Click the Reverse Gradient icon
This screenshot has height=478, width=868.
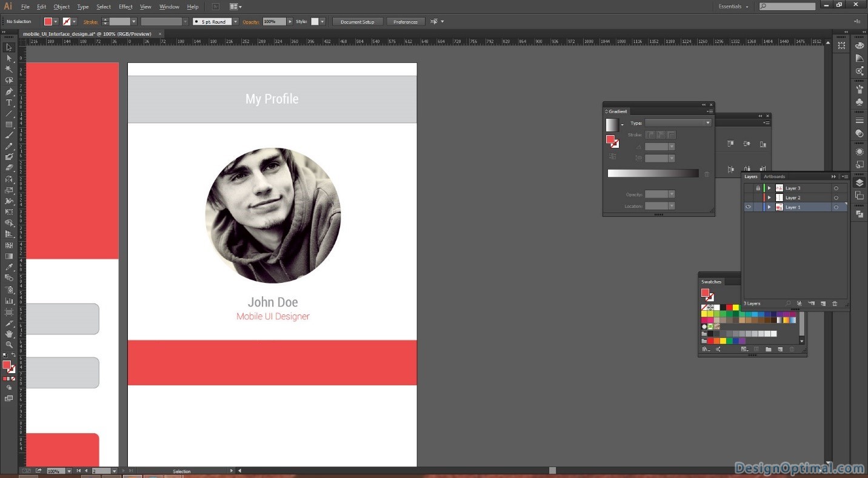[612, 156]
